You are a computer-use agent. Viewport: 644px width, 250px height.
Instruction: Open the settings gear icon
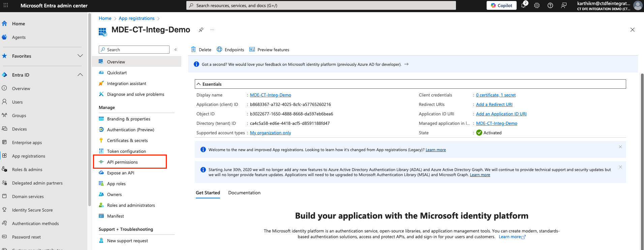pyautogui.click(x=537, y=5)
